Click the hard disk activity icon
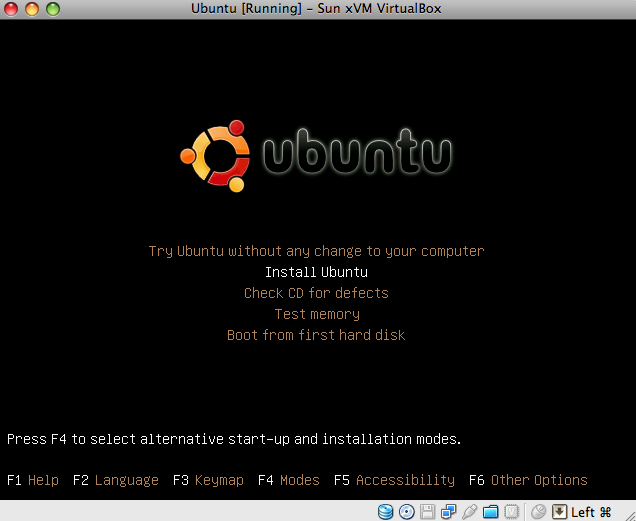 point(385,512)
